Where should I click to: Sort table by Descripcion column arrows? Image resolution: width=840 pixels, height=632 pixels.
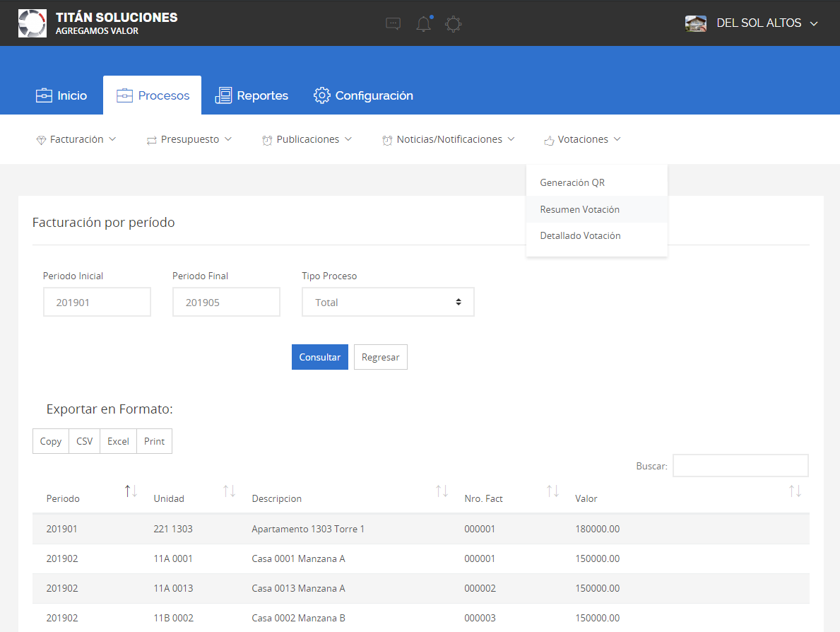tap(442, 491)
